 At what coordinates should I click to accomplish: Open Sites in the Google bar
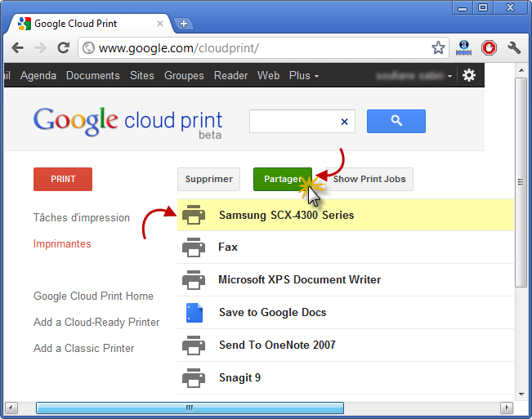coord(142,76)
